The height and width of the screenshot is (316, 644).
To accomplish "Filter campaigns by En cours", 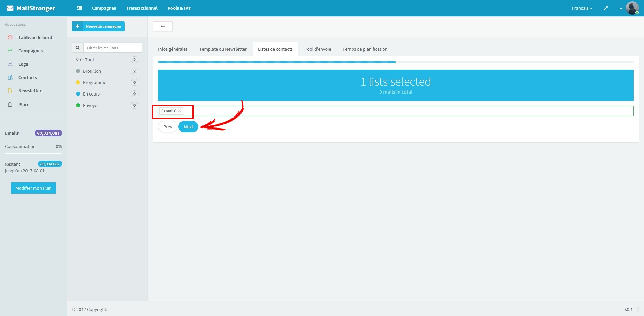I will 91,94.
